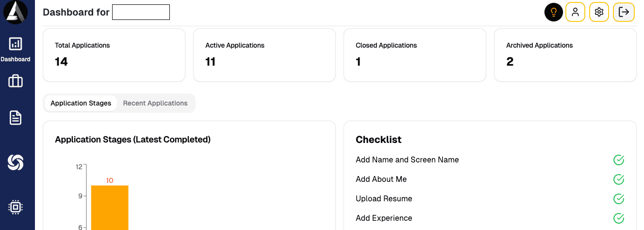Open the Total Applications card

[114, 55]
